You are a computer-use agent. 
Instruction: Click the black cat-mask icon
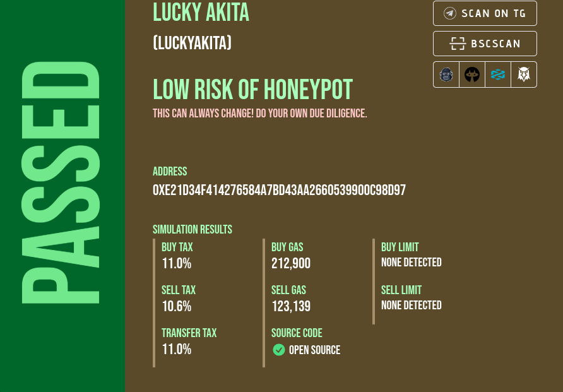coord(472,74)
